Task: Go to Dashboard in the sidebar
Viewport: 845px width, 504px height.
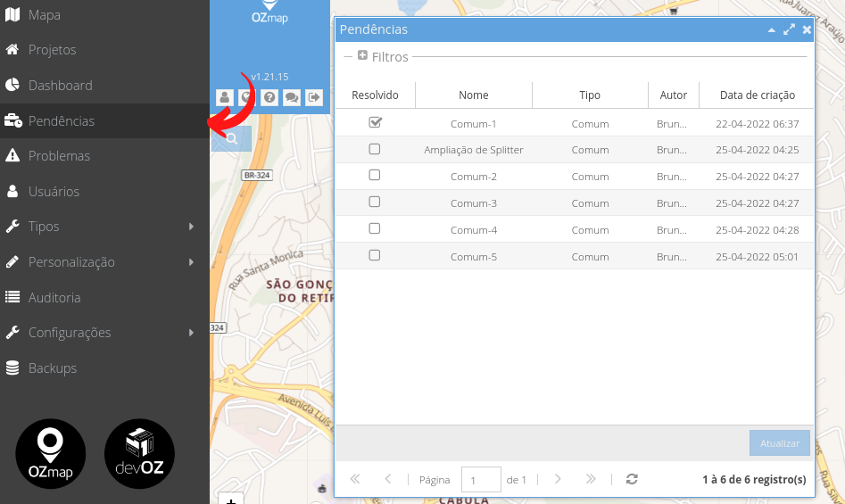Action: (x=104, y=85)
